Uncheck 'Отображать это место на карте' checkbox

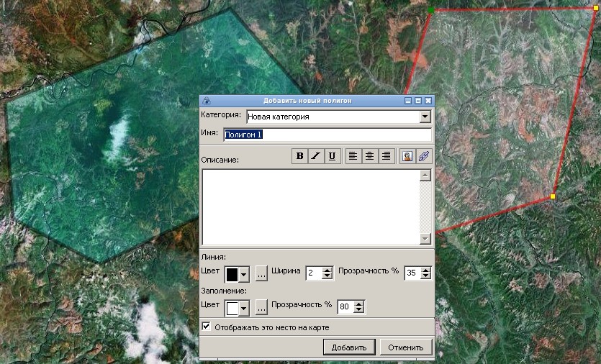click(207, 327)
